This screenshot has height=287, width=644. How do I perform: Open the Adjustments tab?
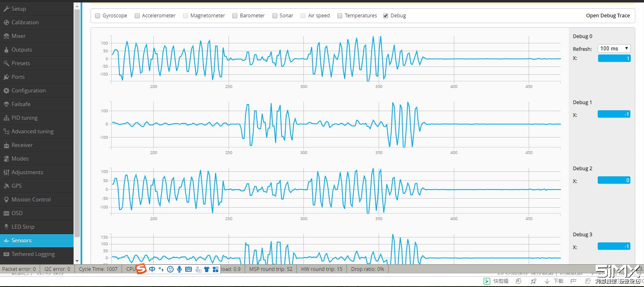(x=37, y=172)
